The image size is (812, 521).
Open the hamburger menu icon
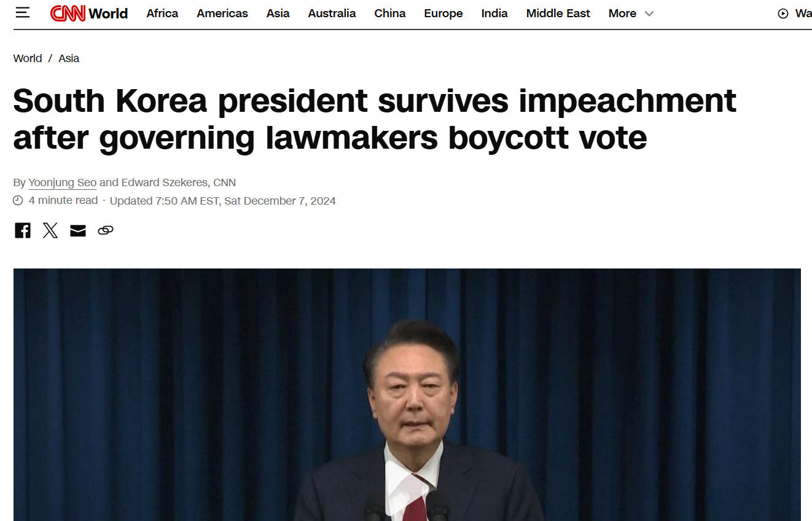pyautogui.click(x=23, y=12)
